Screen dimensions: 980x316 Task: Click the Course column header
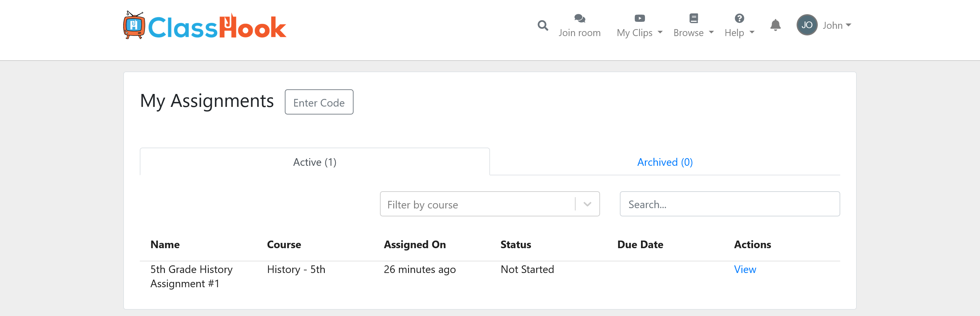pyautogui.click(x=284, y=244)
